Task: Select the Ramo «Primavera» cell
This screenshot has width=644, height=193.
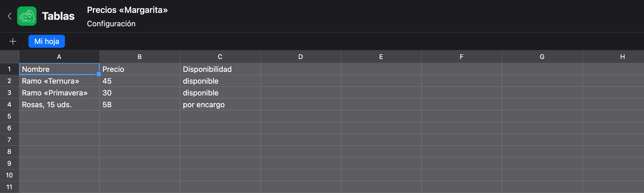Action: pyautogui.click(x=59, y=93)
